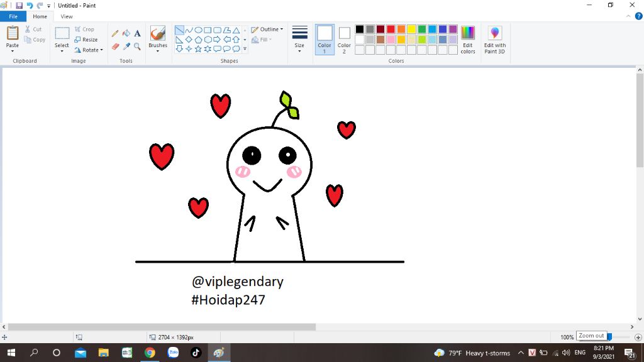
Task: Choose the Down arrow shape
Action: (x=179, y=49)
